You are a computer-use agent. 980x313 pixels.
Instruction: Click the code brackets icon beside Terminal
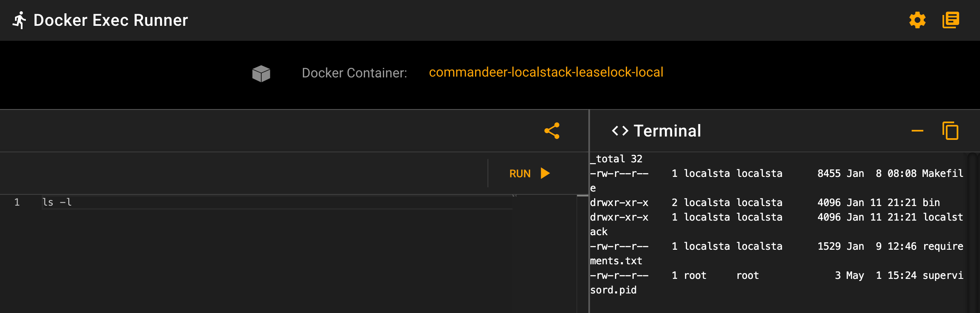pyautogui.click(x=620, y=131)
